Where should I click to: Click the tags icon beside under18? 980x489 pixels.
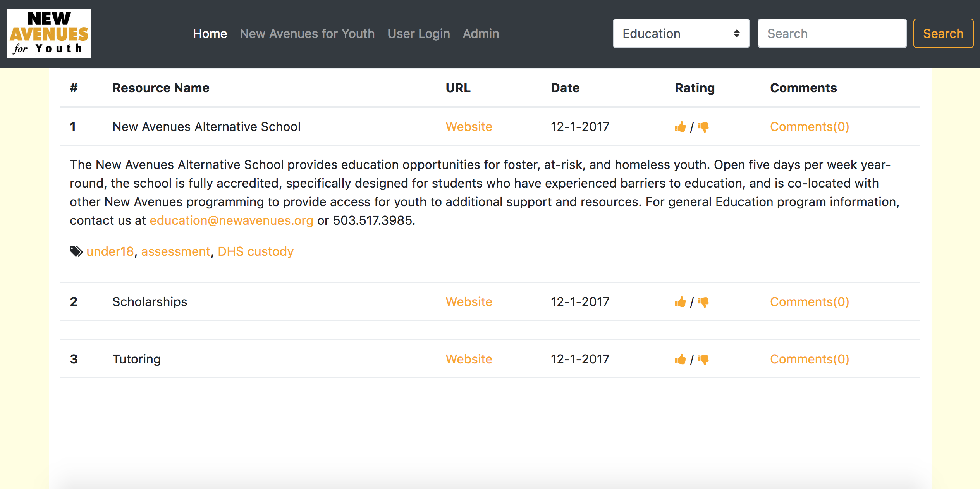point(76,251)
